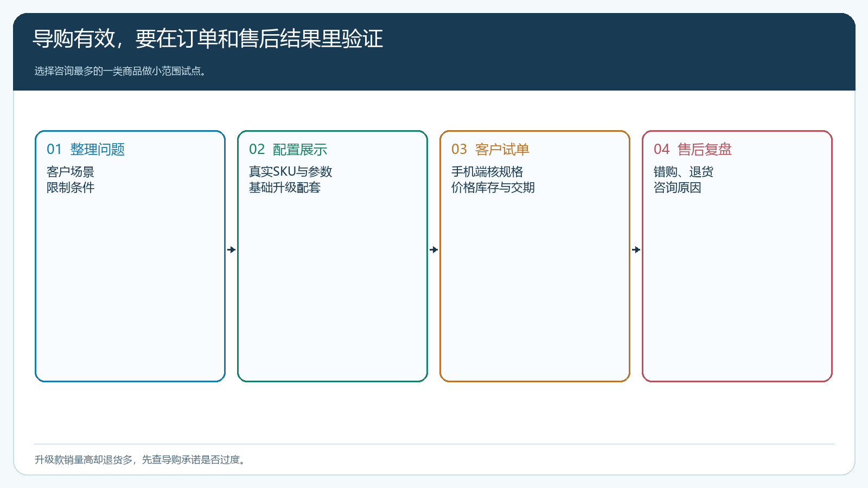Image resolution: width=868 pixels, height=488 pixels.
Task: Click the arrow between steps 01 and 02
Action: [x=232, y=249]
